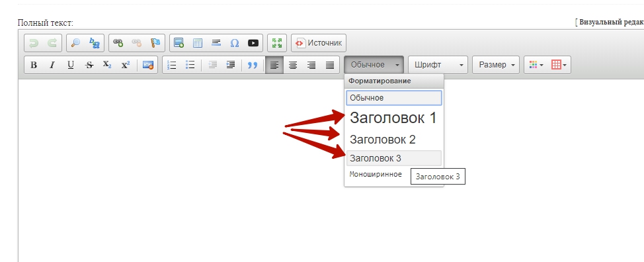The image size is (644, 262).
Task: Click the remove HTML formatting icon
Action: (148, 65)
